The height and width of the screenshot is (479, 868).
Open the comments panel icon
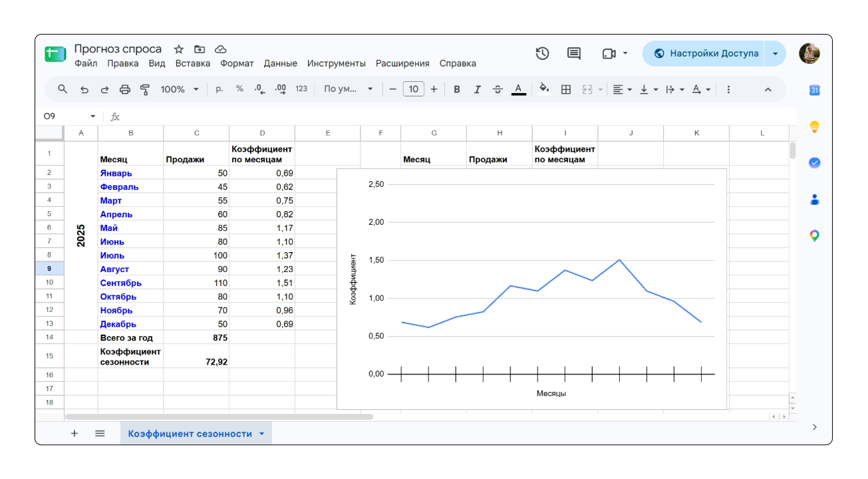[574, 53]
